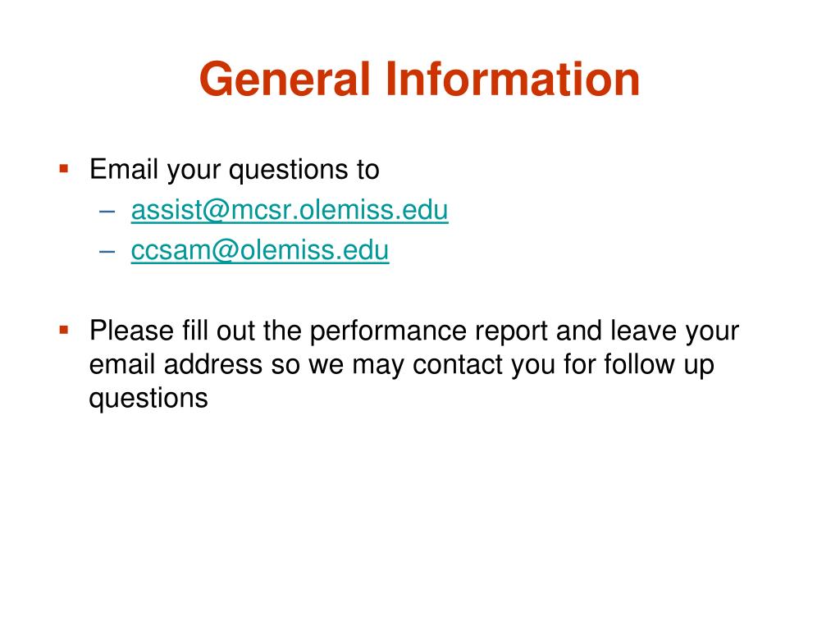Viewport: 840px width, 630px height.
Task: Click the red bullet beside "Please fill out"
Action: (63, 330)
